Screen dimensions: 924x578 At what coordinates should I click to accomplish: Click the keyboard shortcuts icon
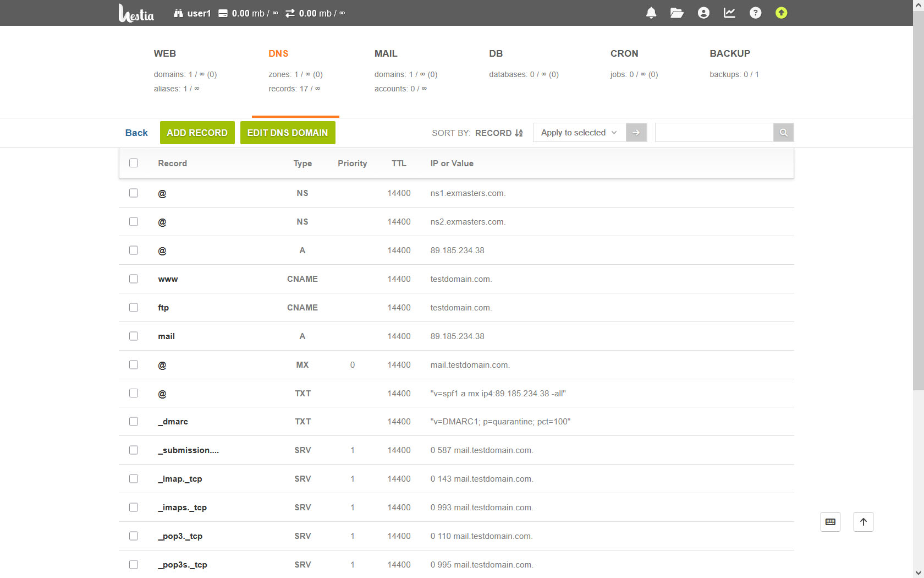point(831,522)
